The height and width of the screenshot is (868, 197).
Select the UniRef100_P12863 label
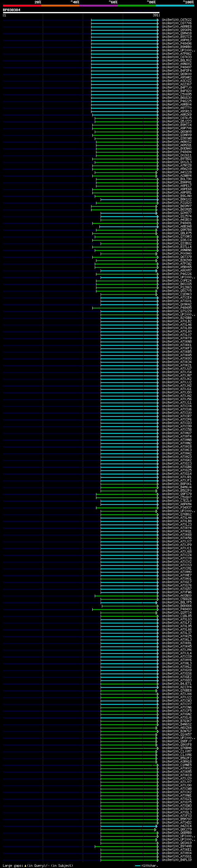[x=177, y=287]
